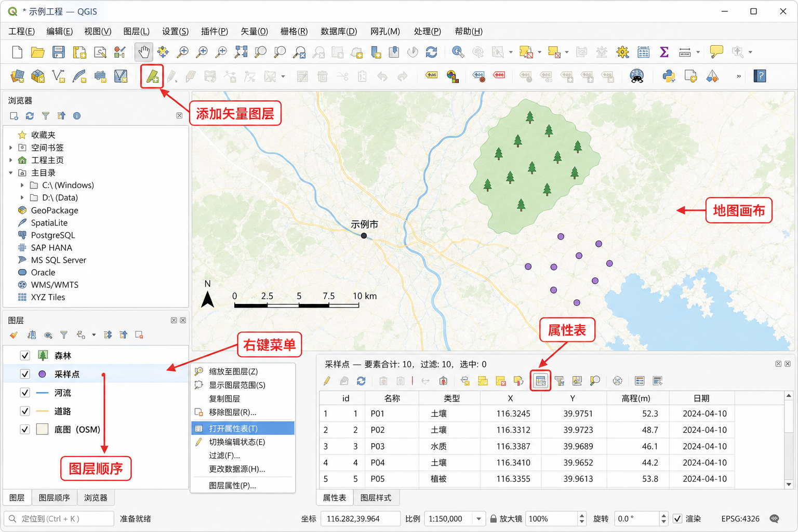Image resolution: width=798 pixels, height=532 pixels.
Task: Open the Processing Toolbox gear icon
Action: tap(622, 52)
